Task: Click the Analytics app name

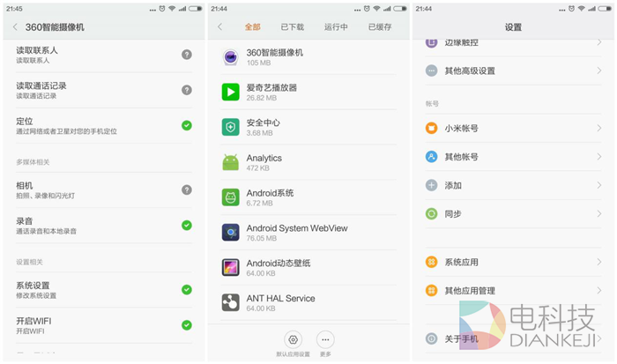Action: point(264,158)
